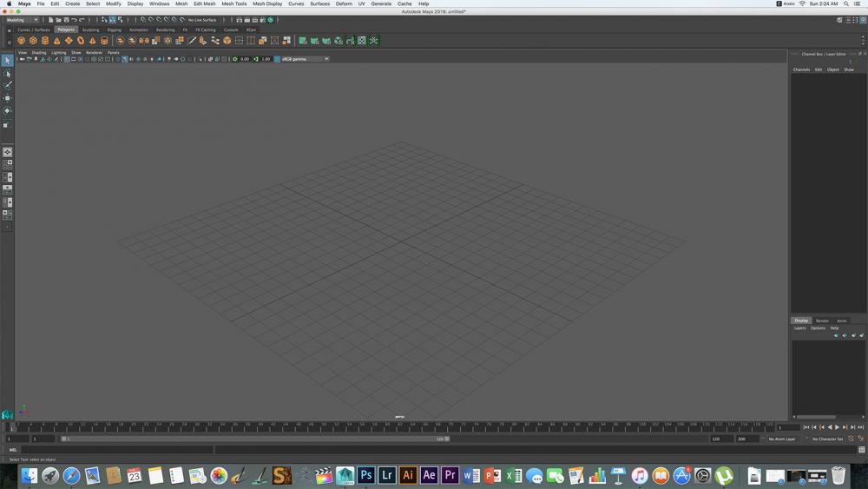Viewport: 868px width, 489px height.
Task: Create a polygon pyramid from the shelf
Action: [93, 41]
